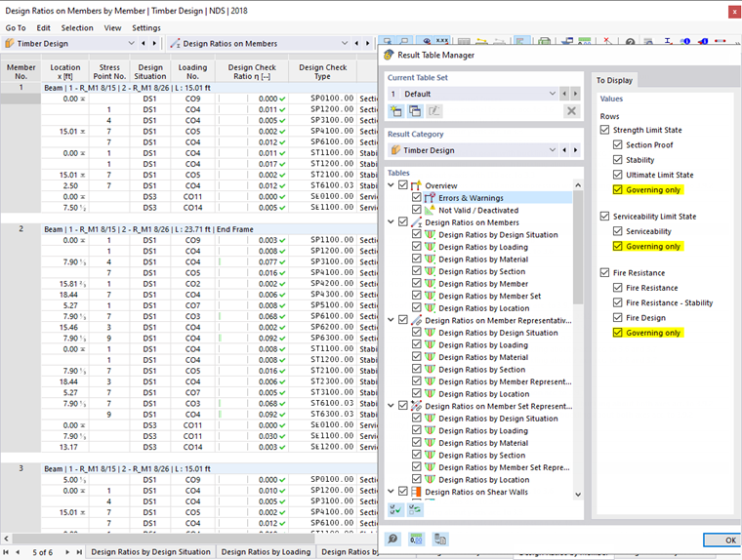The width and height of the screenshot is (742, 560).
Task: Uncheck Governing only under Strength Limit State
Action: pyautogui.click(x=618, y=190)
